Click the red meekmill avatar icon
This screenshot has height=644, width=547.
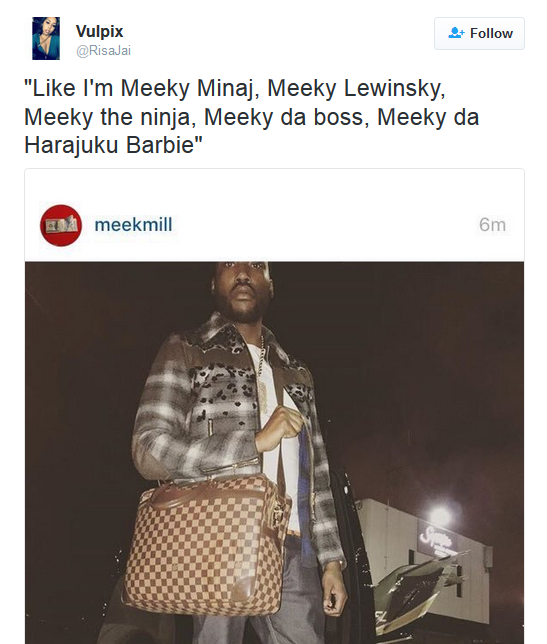(61, 225)
